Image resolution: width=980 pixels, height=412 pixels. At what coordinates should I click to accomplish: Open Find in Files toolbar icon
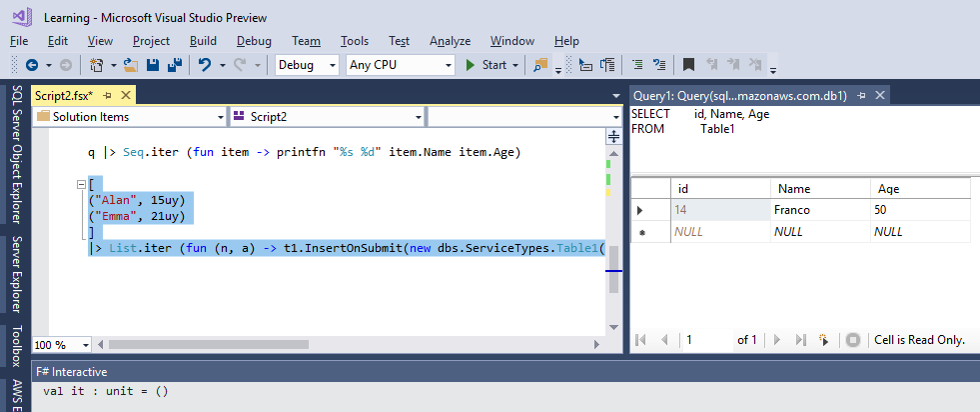(x=540, y=65)
